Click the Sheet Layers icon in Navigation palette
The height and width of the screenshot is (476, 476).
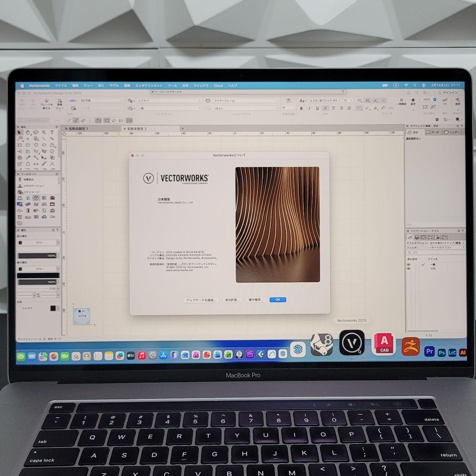pos(424,238)
